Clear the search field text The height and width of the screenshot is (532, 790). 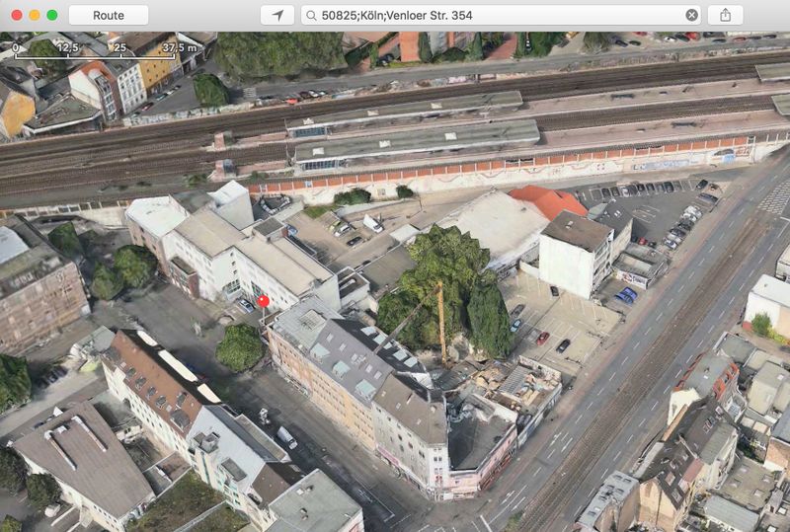[691, 15]
